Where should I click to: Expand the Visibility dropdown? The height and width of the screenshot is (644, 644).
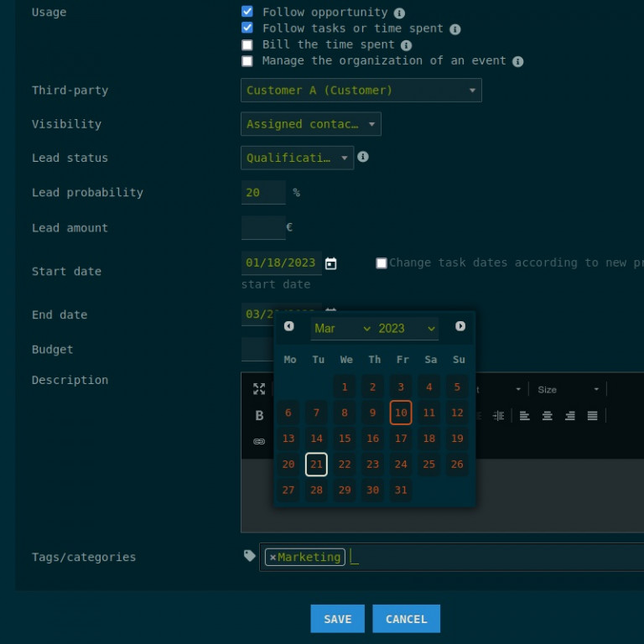point(310,124)
